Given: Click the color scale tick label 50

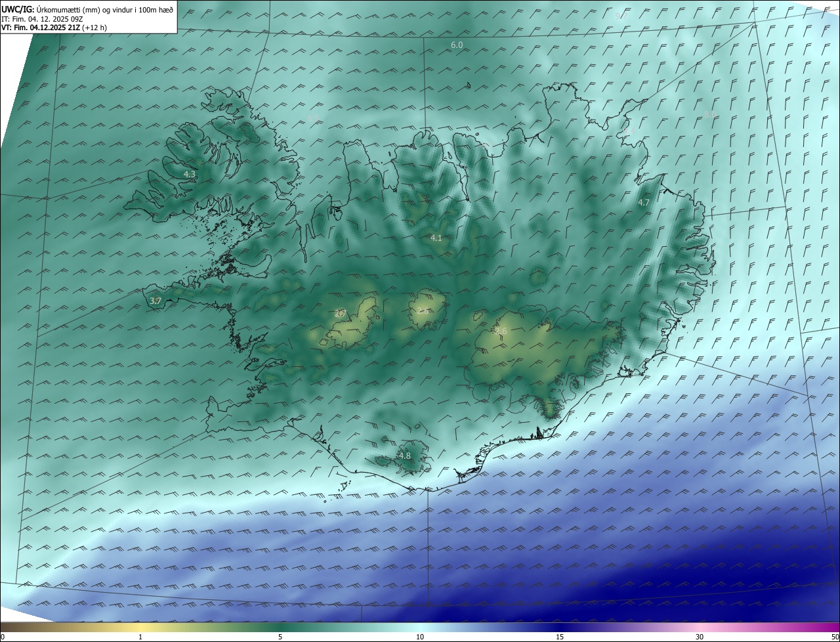Looking at the screenshot, I should 835,637.
